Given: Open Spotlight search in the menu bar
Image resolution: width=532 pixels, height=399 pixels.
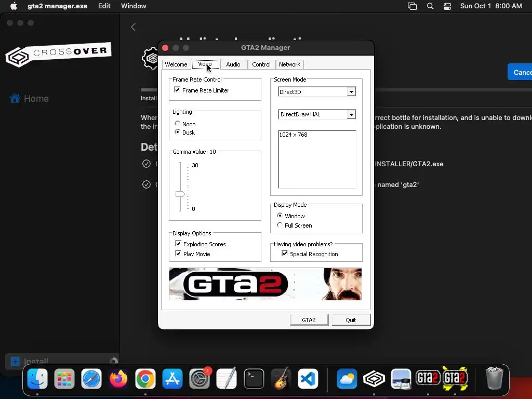Looking at the screenshot, I should click(x=430, y=6).
